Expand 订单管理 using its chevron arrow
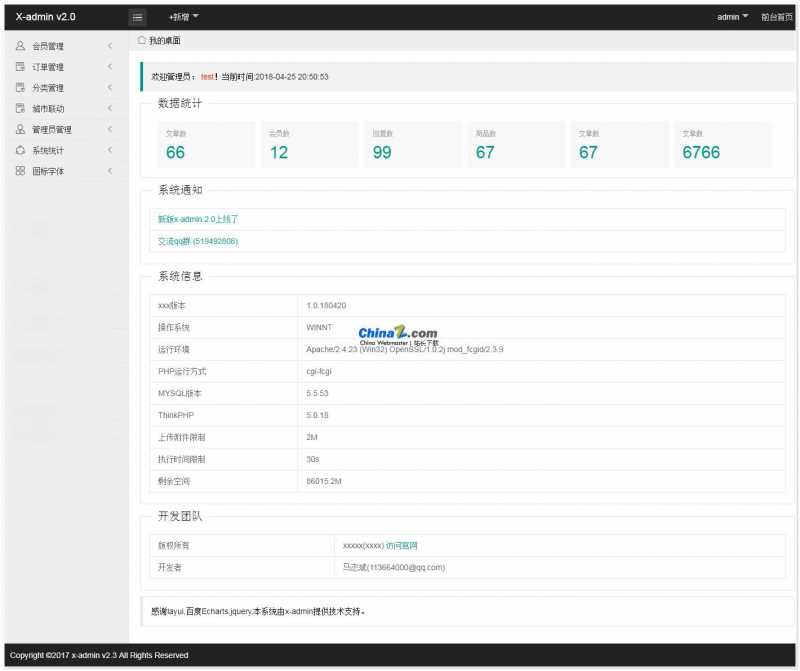Viewport: 800px width, 671px height. pos(110,67)
